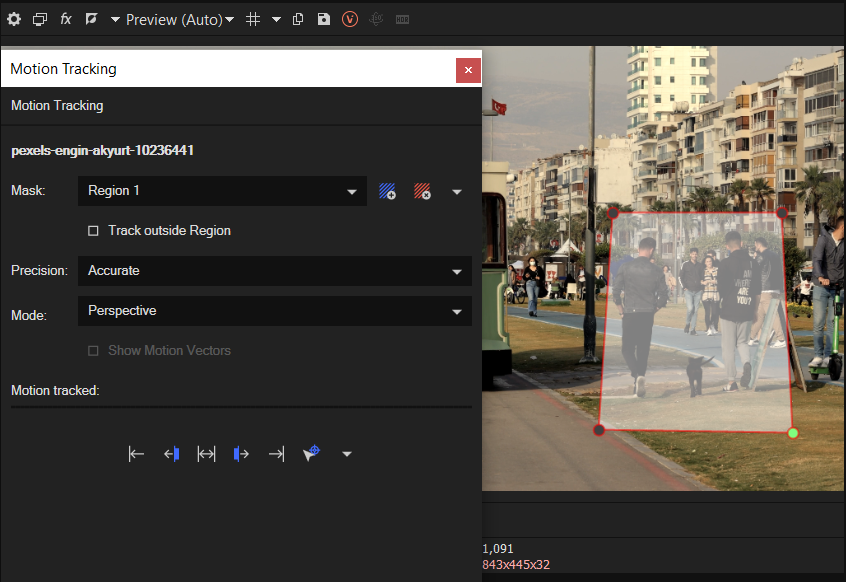This screenshot has height=582, width=846.
Task: Click the transfer motion tracking target icon
Action: click(311, 453)
